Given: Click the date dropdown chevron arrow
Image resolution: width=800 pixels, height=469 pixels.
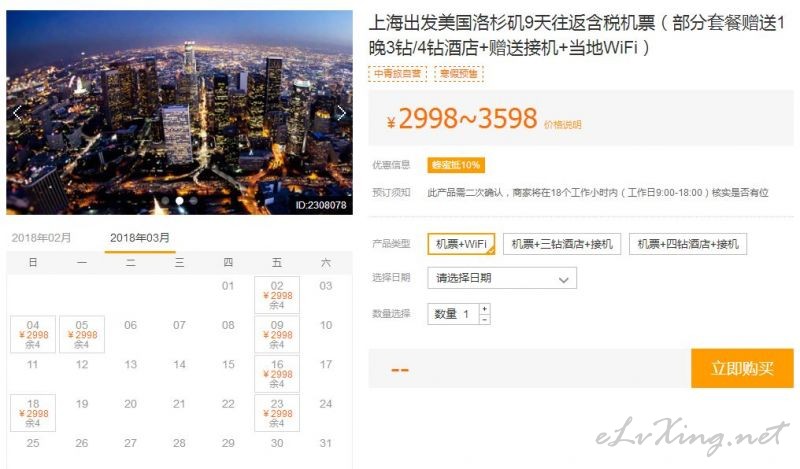Looking at the screenshot, I should (x=563, y=280).
